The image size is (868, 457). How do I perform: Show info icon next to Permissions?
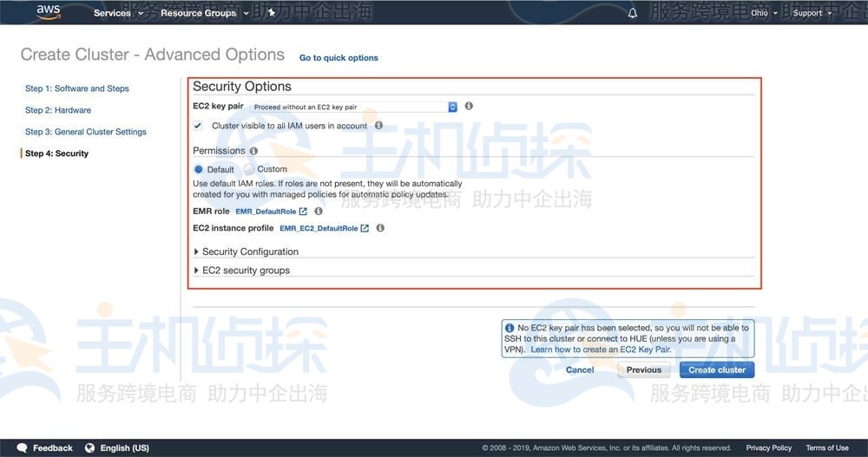(253, 151)
